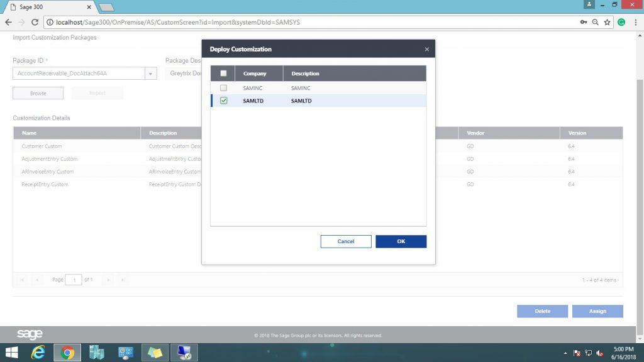The height and width of the screenshot is (362, 644).
Task: Click the Description header in dialog
Action: (355, 74)
